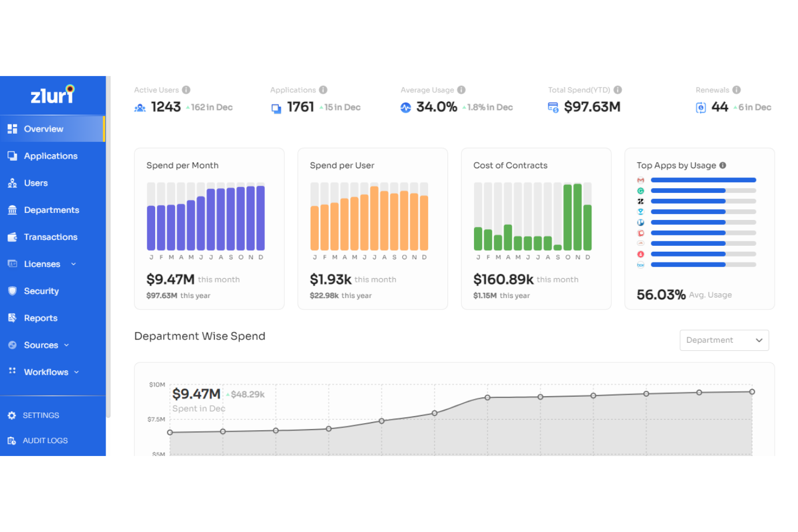
Task: Open Reports from the sidebar
Action: coord(40,317)
